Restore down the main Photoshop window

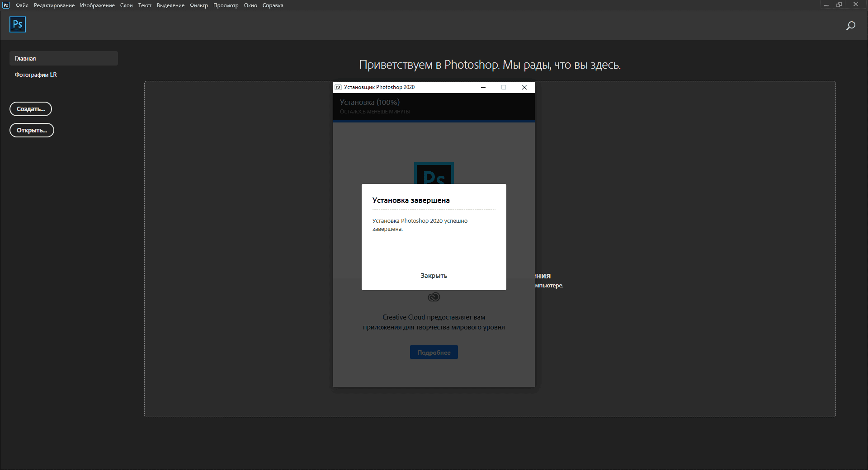839,5
